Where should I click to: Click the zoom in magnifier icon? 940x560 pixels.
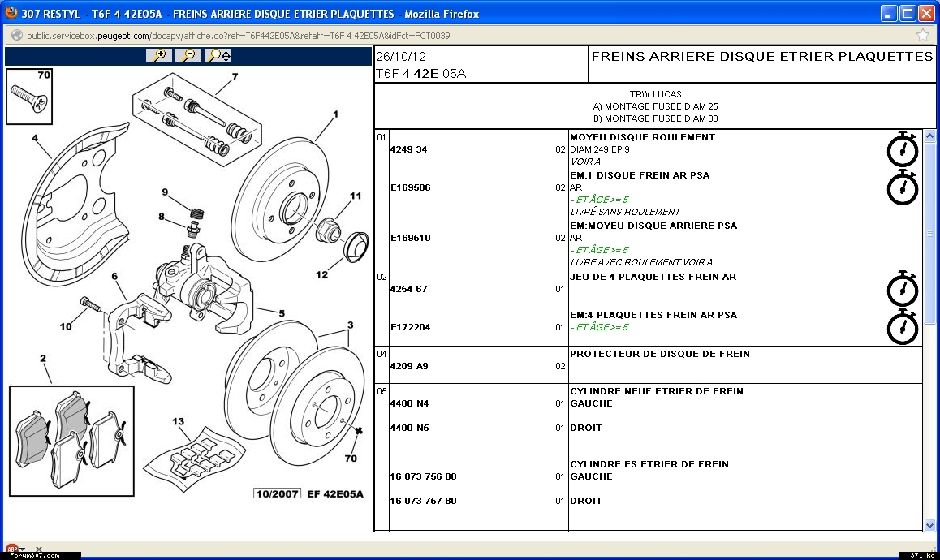pyautogui.click(x=160, y=55)
